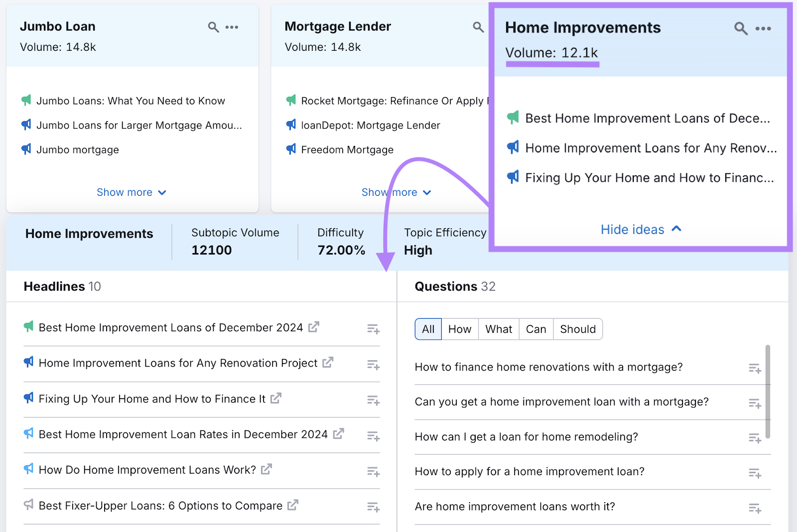Add question How to apply for a home improvement loan
This screenshot has height=532, width=797.
pyautogui.click(x=755, y=473)
